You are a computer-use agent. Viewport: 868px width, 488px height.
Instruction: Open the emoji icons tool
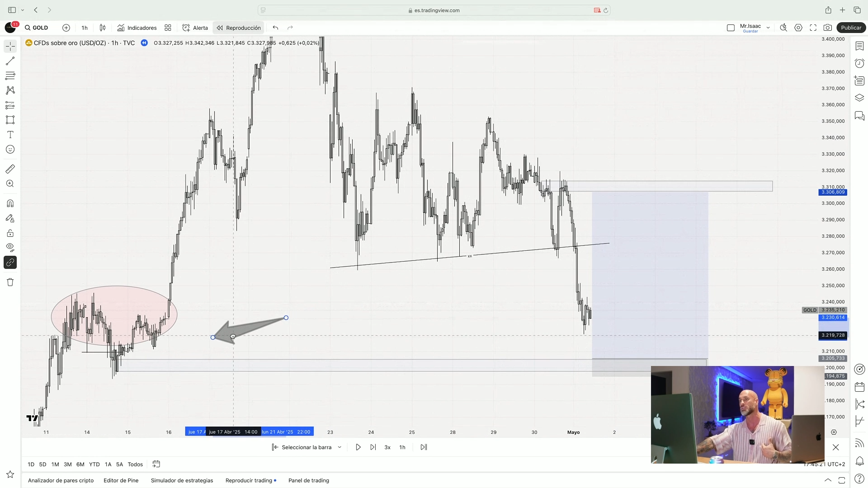(10, 150)
